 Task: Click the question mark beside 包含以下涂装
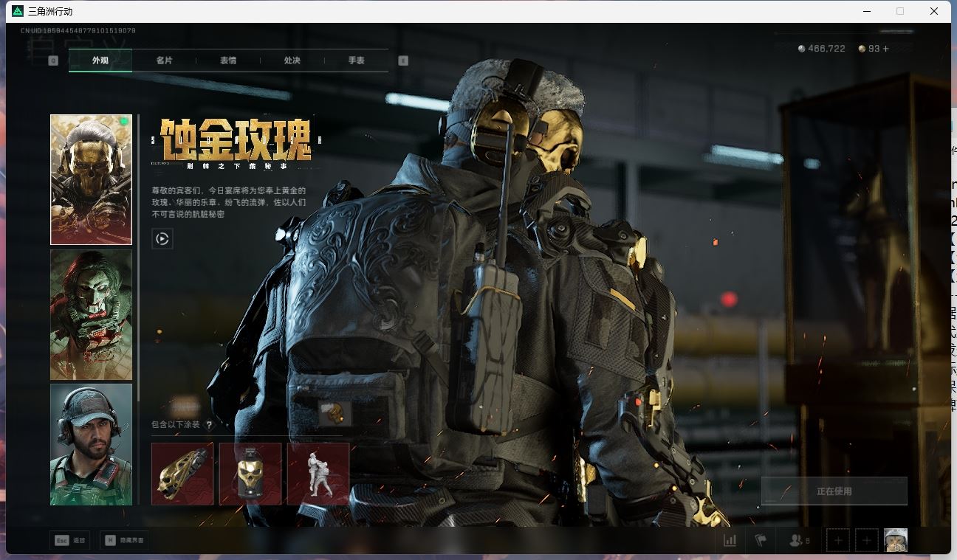[x=209, y=425]
